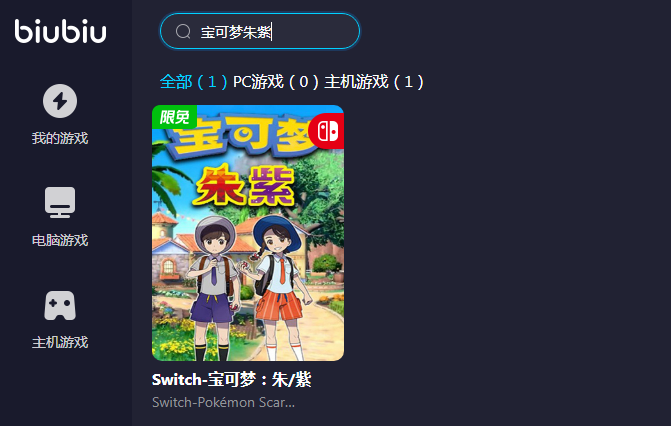671x426 pixels.
Task: Click the magnifier icon in the search bar
Action: coord(183,31)
